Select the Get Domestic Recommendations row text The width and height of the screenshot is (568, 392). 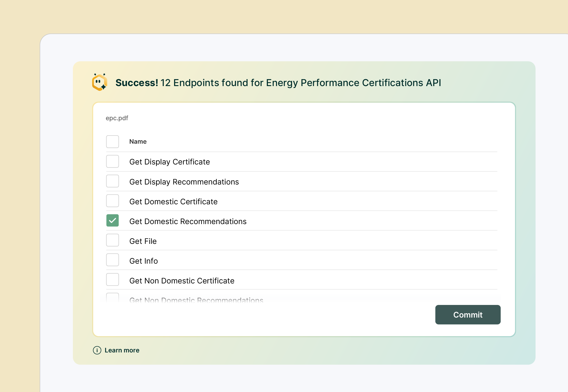188,221
